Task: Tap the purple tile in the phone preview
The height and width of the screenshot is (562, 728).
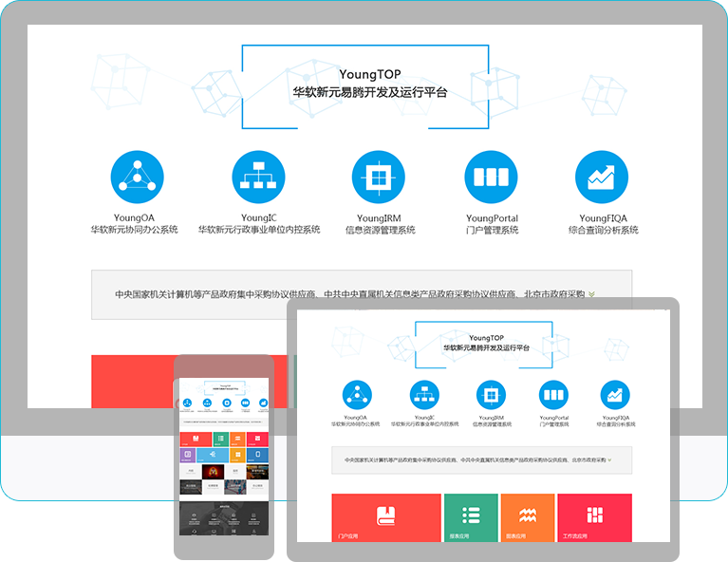Action: coord(190,455)
